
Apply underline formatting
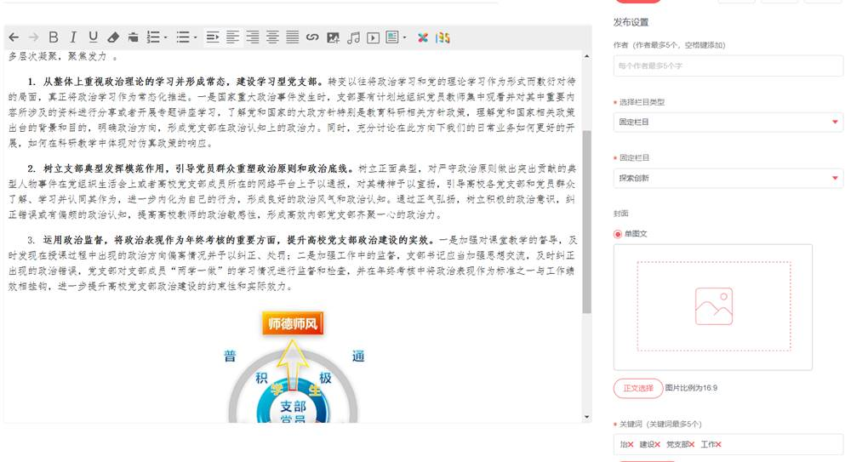point(93,37)
